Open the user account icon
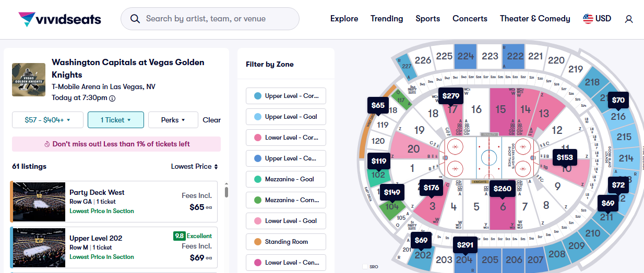The image size is (644, 273). point(629,19)
